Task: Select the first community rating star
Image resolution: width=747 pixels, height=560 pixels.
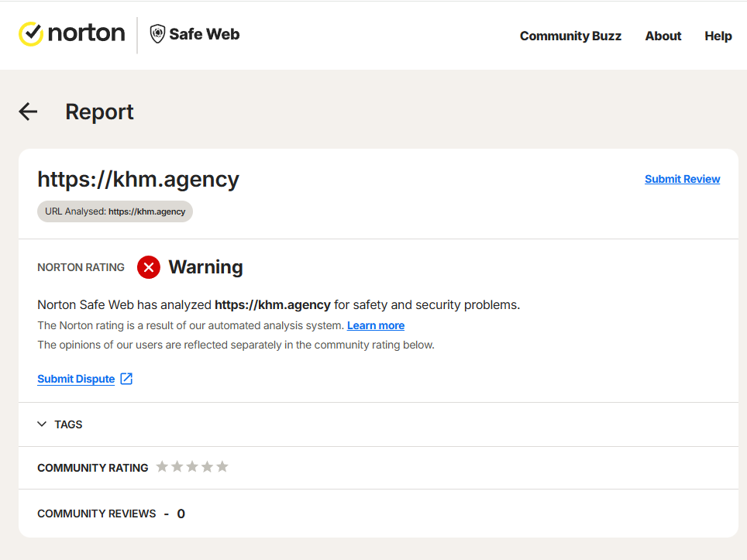Action: (x=162, y=466)
